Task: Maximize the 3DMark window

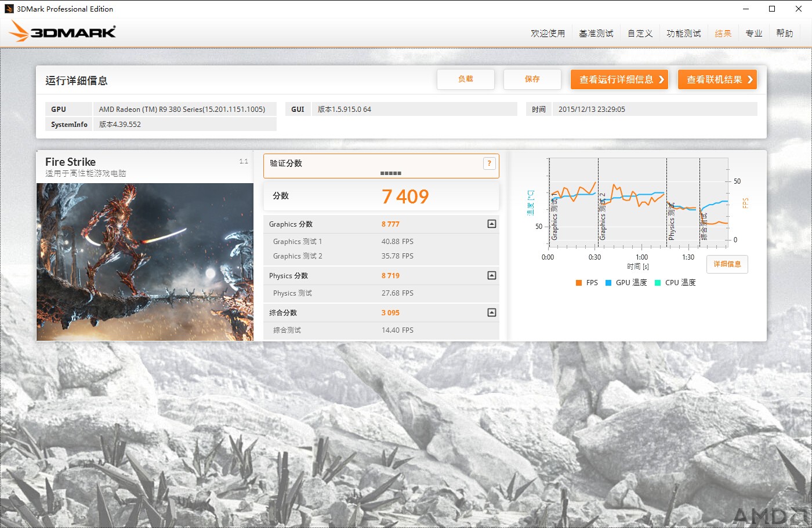Action: click(772, 9)
